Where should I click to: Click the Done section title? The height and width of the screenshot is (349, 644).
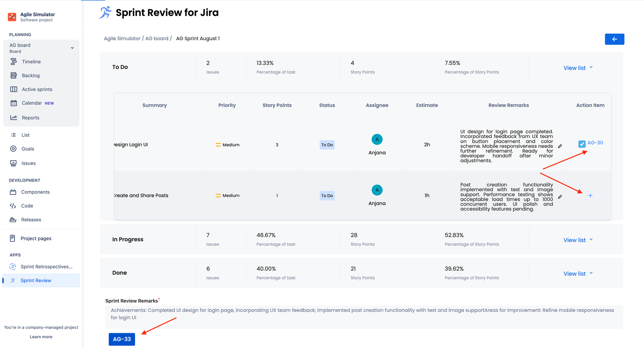click(x=120, y=273)
